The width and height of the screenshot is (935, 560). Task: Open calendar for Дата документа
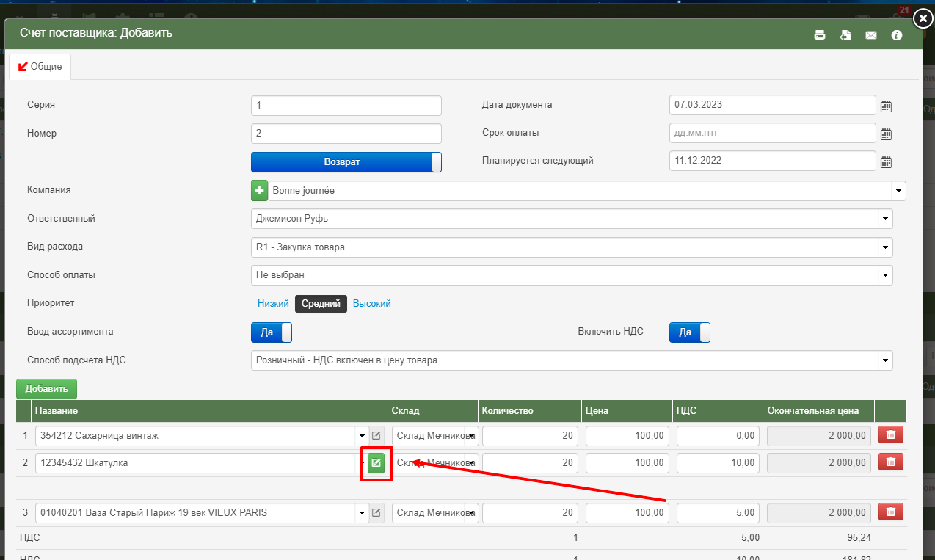tap(886, 106)
